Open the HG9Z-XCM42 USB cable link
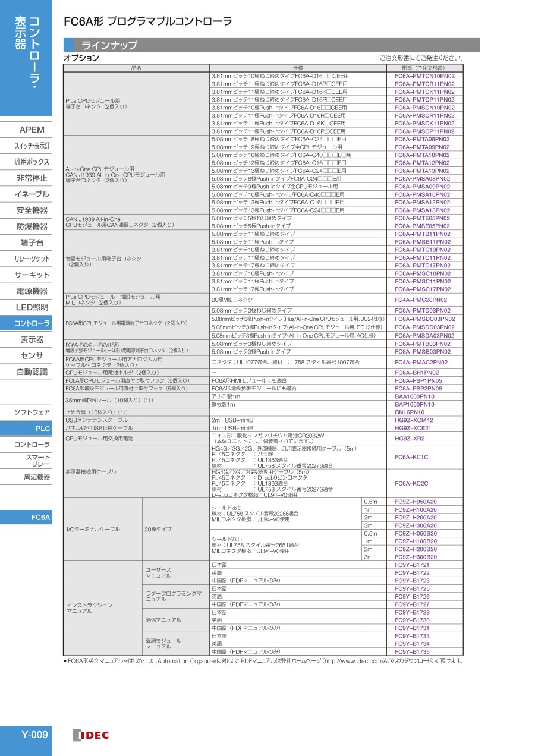Image resolution: width=535 pixels, height=756 pixels. [414, 420]
